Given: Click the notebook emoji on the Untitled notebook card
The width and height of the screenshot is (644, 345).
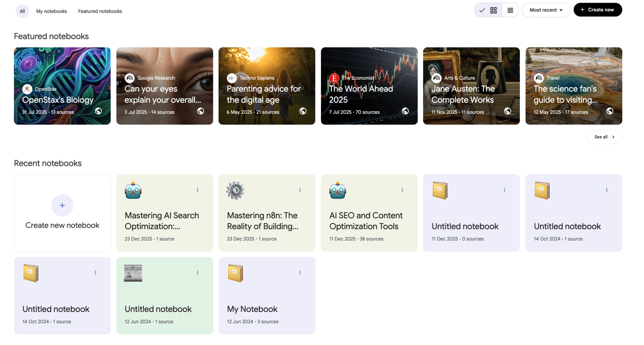Looking at the screenshot, I should pos(440,190).
